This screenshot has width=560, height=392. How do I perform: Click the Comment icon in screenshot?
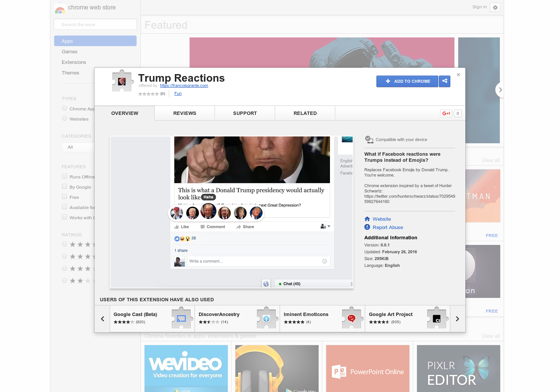(x=202, y=227)
